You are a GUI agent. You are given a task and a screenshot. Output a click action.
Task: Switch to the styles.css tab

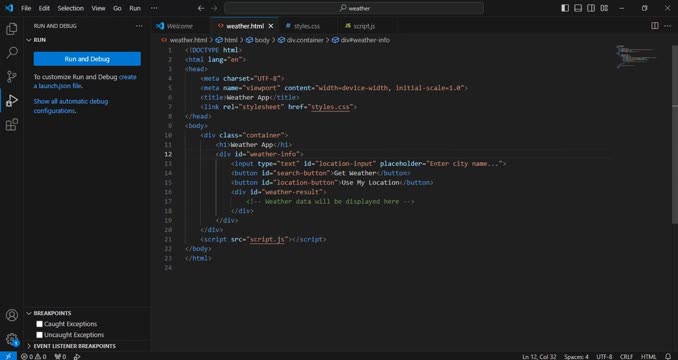coord(306,26)
